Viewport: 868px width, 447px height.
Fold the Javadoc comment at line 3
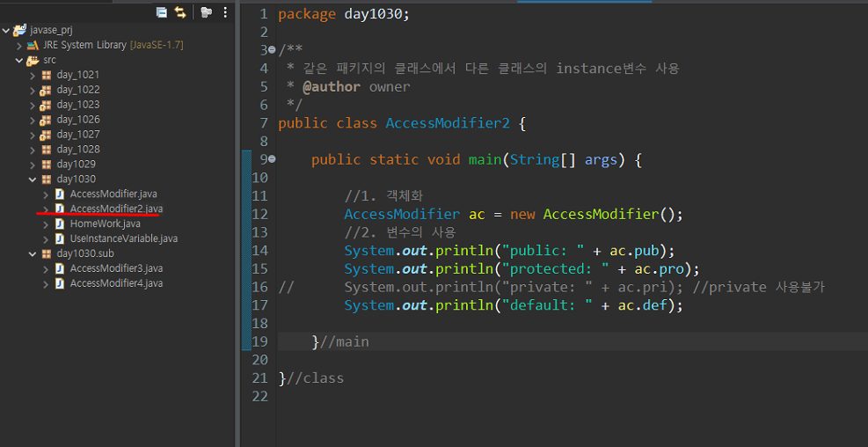click(272, 50)
